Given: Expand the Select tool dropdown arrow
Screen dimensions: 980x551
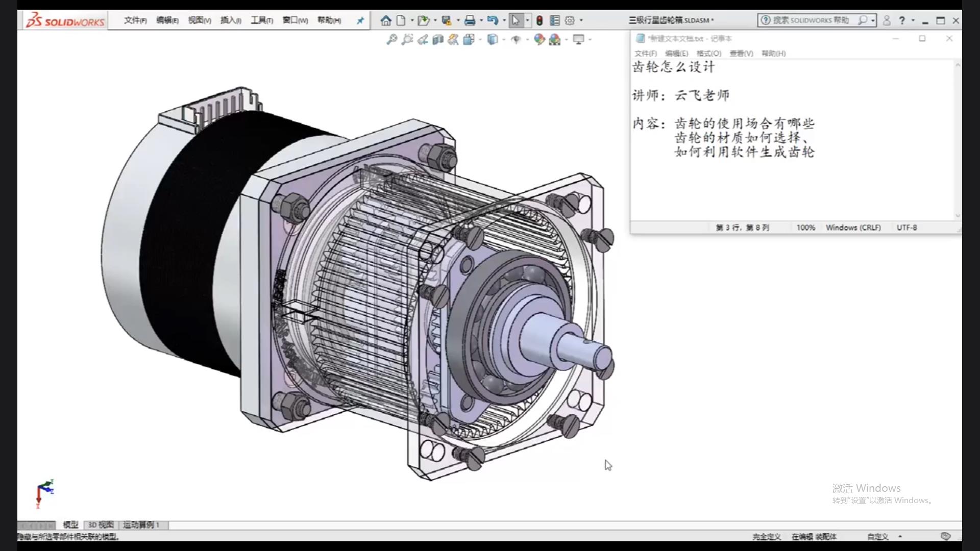Looking at the screenshot, I should (527, 20).
